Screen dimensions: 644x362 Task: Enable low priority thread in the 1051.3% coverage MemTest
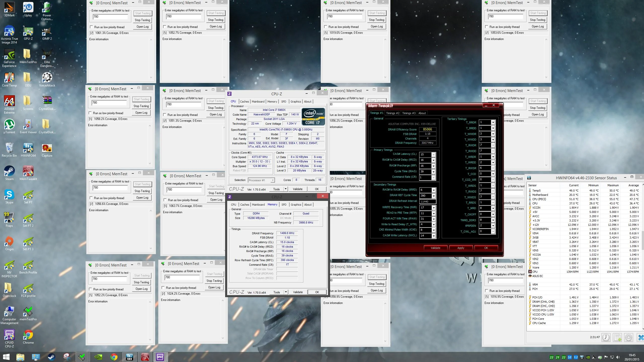point(165,115)
